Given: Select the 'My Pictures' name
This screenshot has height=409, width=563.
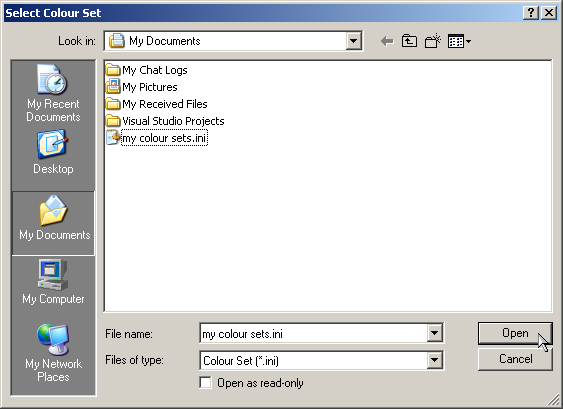Looking at the screenshot, I should click(x=150, y=87).
